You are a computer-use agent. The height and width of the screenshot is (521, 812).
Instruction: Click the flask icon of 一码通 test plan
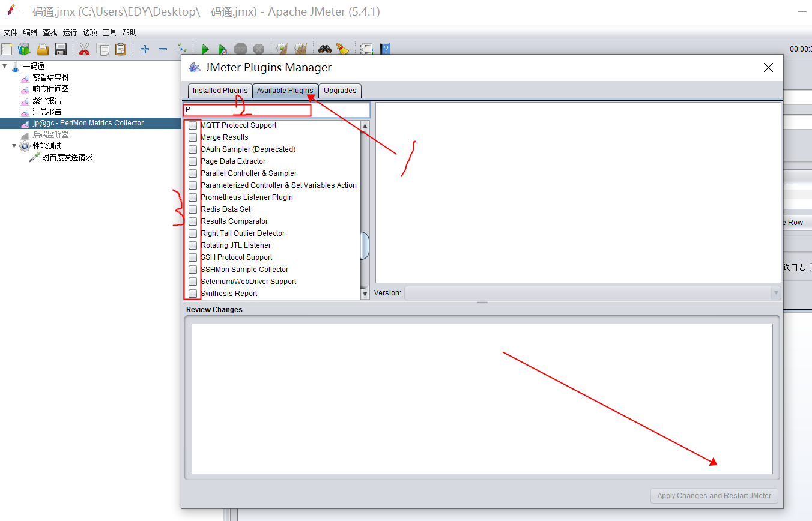click(x=16, y=66)
